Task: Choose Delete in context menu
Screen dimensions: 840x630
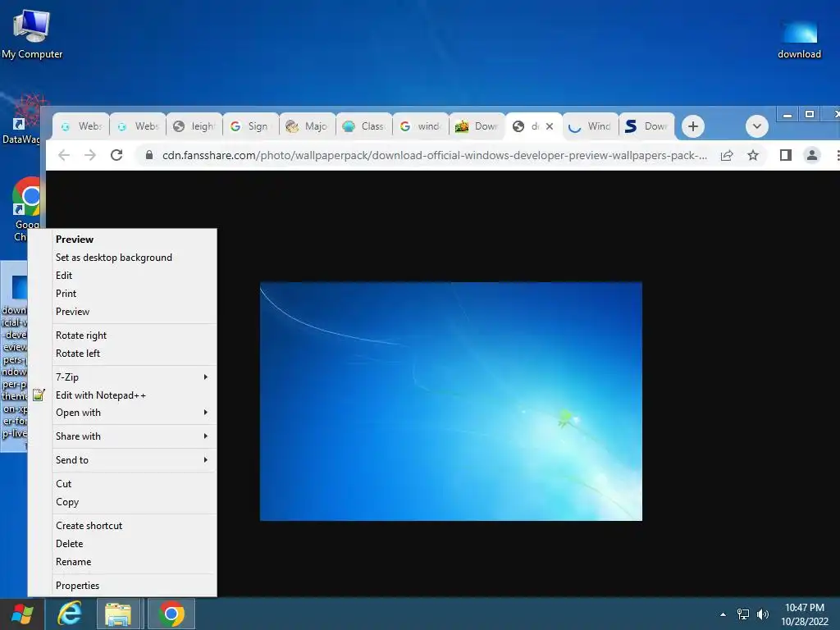Action: [134, 544]
